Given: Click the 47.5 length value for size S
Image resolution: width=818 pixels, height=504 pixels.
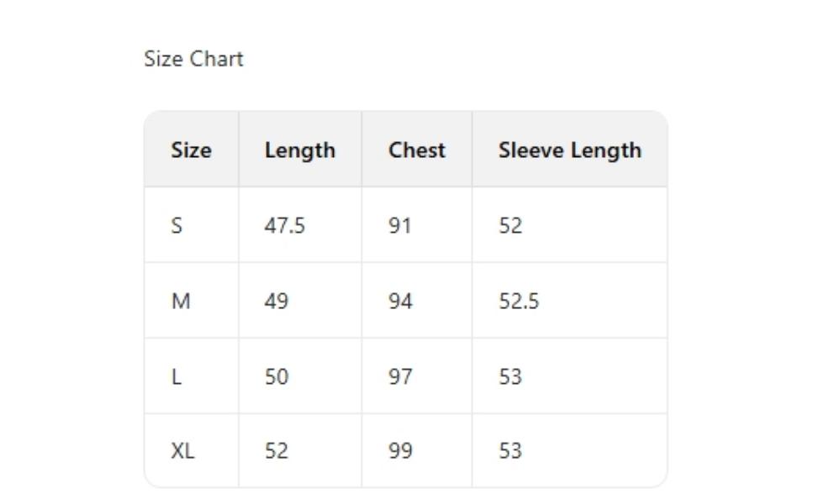Looking at the screenshot, I should (284, 225).
